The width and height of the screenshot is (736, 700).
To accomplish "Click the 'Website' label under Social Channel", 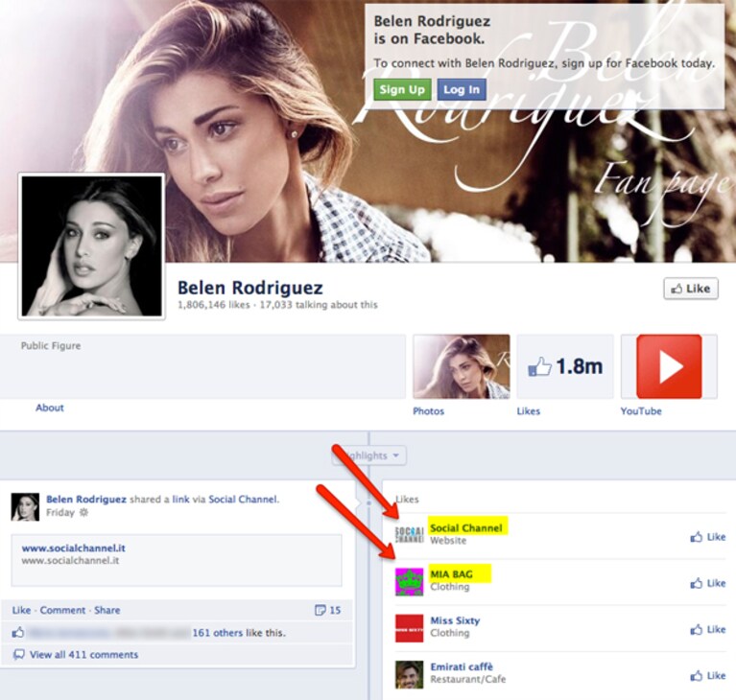I will click(x=448, y=541).
